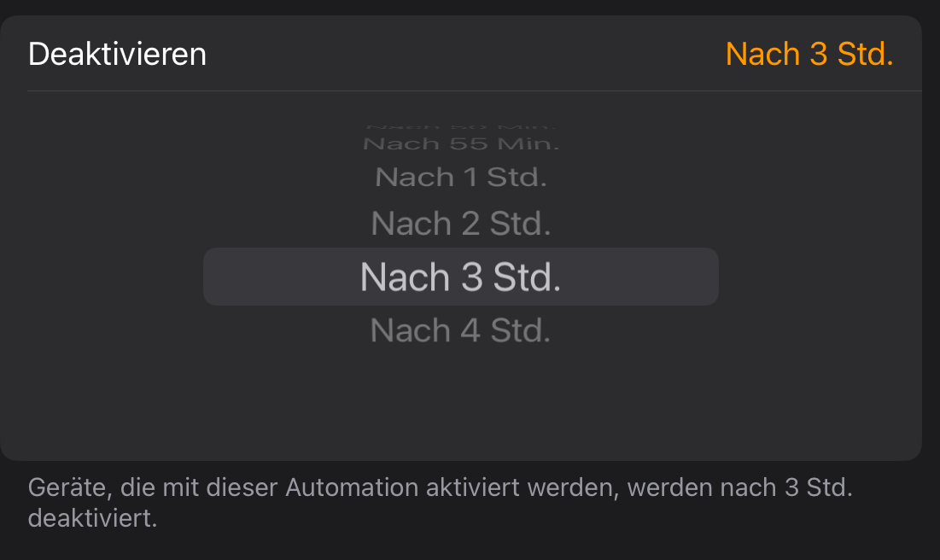
Task: Pick the "Nach 4 Std." option
Action: coord(461,330)
